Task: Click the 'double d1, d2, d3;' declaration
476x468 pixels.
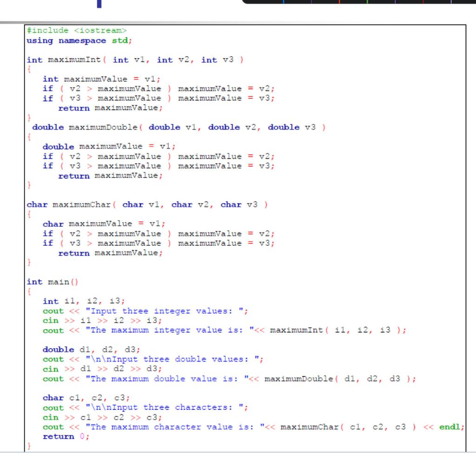Action: tap(92, 349)
